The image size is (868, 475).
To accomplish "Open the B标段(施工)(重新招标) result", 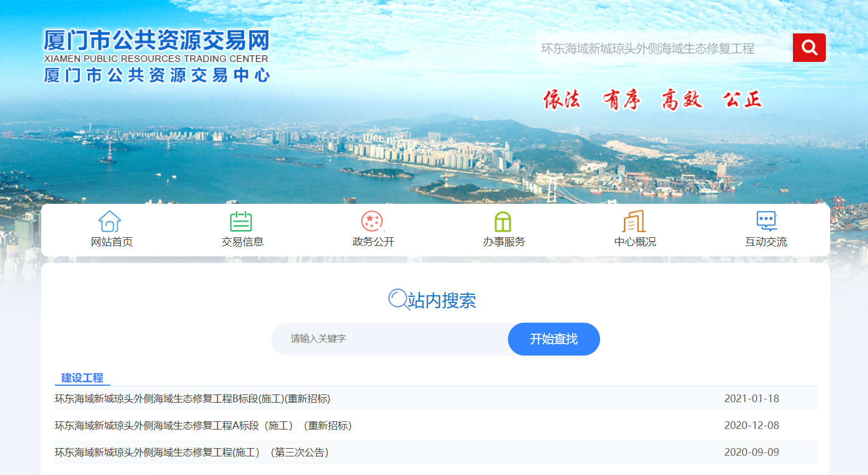I will 192,399.
